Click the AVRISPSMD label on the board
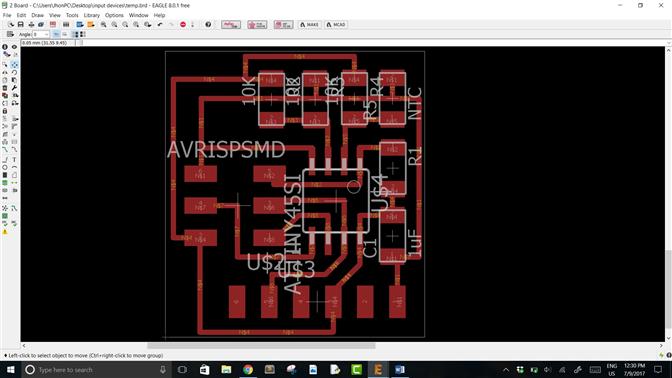 (226, 150)
